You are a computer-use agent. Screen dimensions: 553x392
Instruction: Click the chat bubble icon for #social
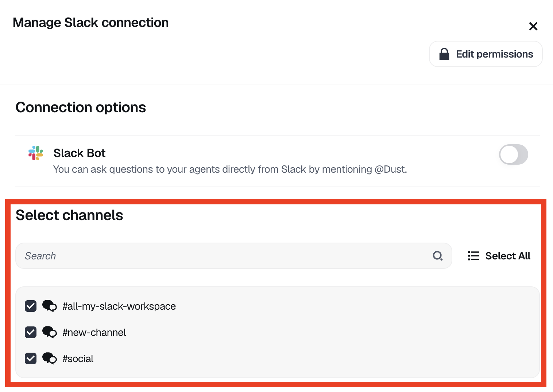coord(49,358)
